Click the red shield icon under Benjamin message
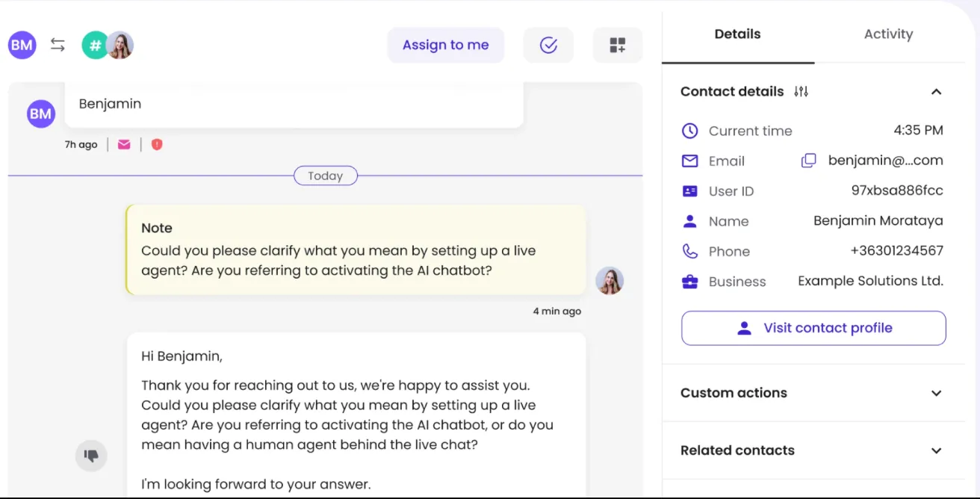The image size is (980, 499). (157, 144)
